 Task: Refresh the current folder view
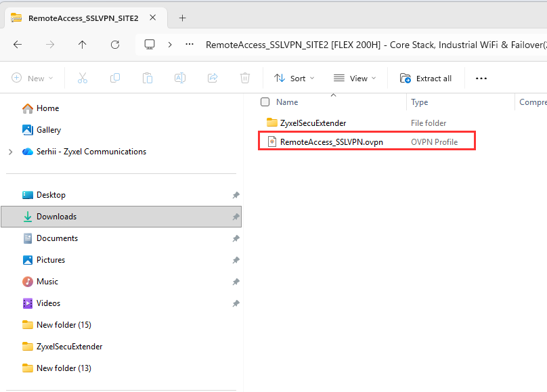115,45
